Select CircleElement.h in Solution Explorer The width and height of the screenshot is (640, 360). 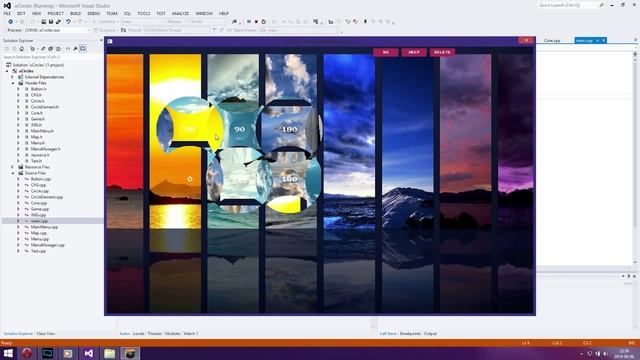tap(45, 107)
